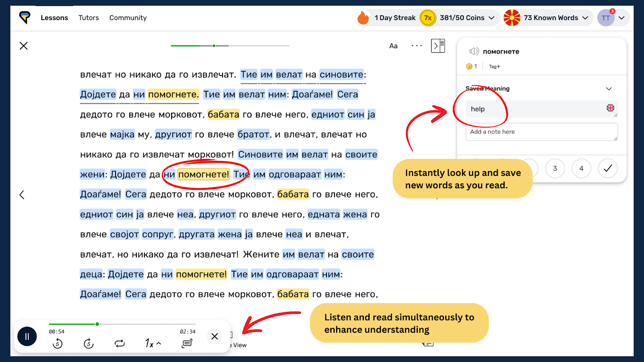Open the Tutors page
The image size is (644, 362).
point(88,18)
